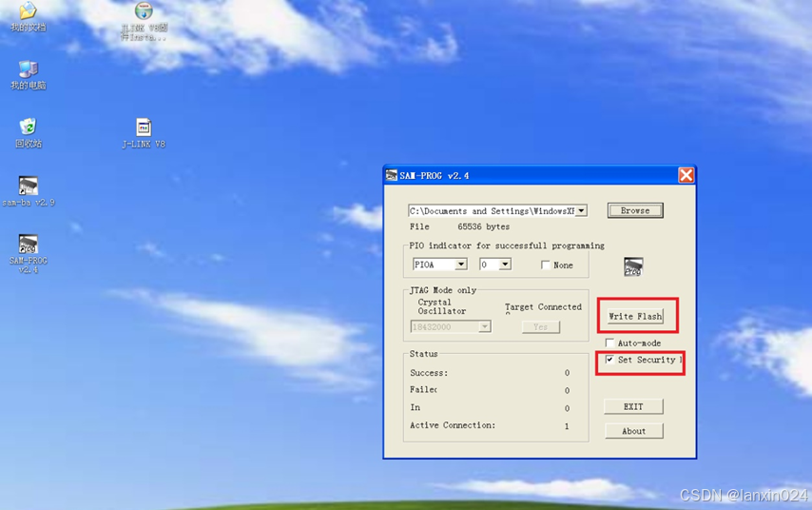Enable the Auto-mode checkbox

coord(609,343)
